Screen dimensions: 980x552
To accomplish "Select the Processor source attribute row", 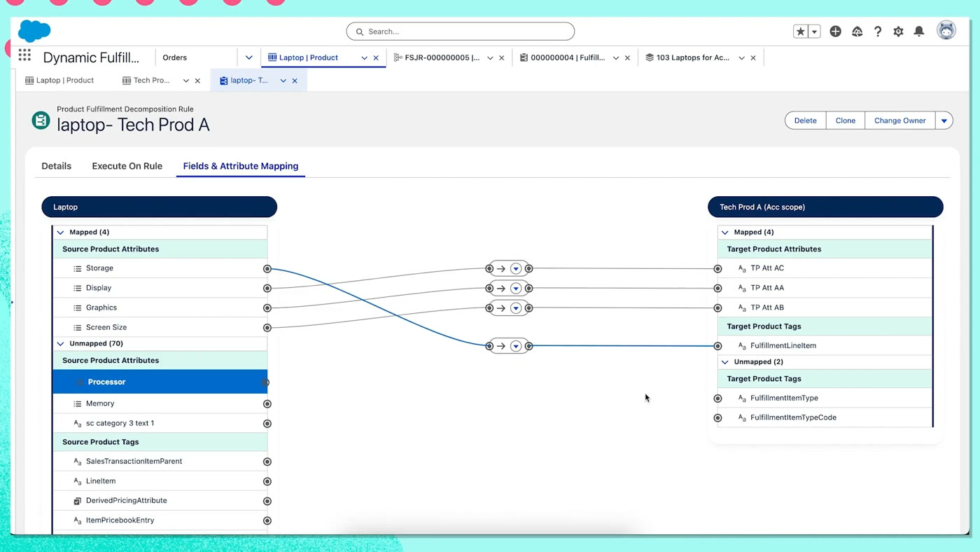I will (160, 382).
